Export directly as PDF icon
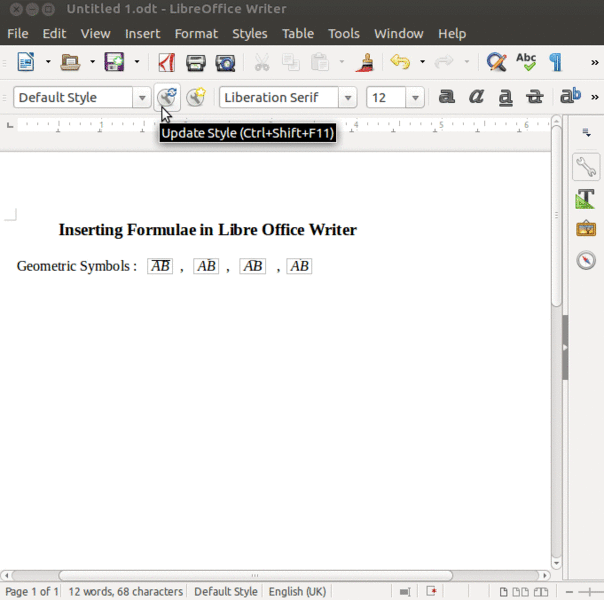 coord(167,62)
